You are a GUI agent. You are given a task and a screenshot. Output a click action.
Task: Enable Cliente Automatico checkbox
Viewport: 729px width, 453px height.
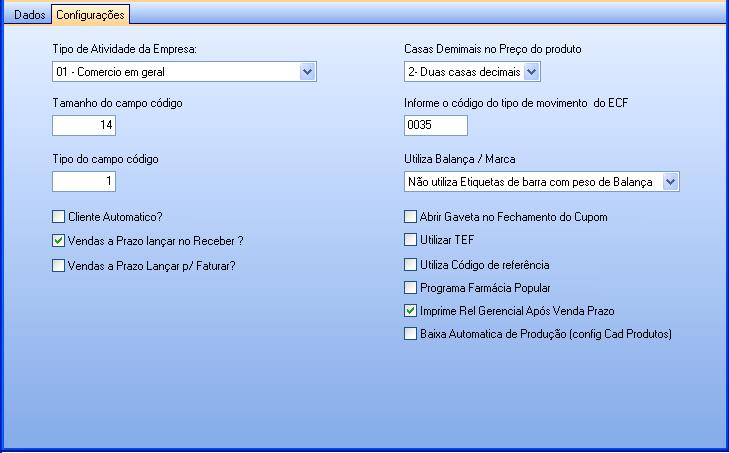pyautogui.click(x=58, y=216)
